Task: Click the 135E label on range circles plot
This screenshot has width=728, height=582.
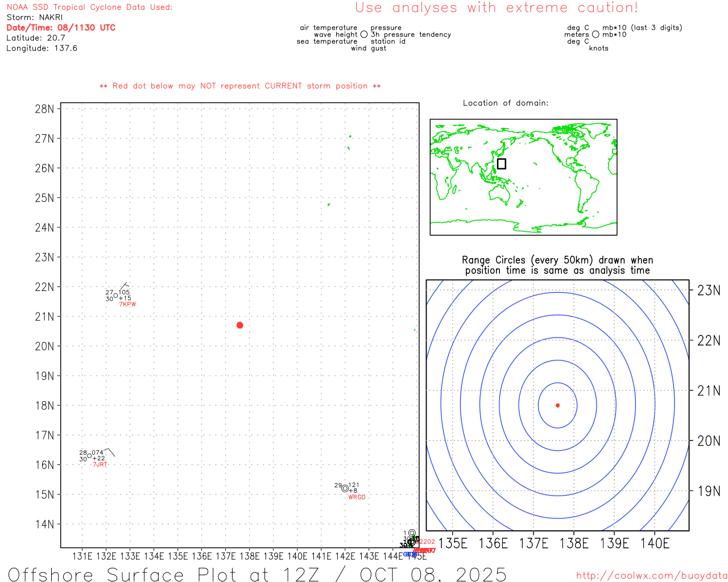Action: click(x=453, y=543)
